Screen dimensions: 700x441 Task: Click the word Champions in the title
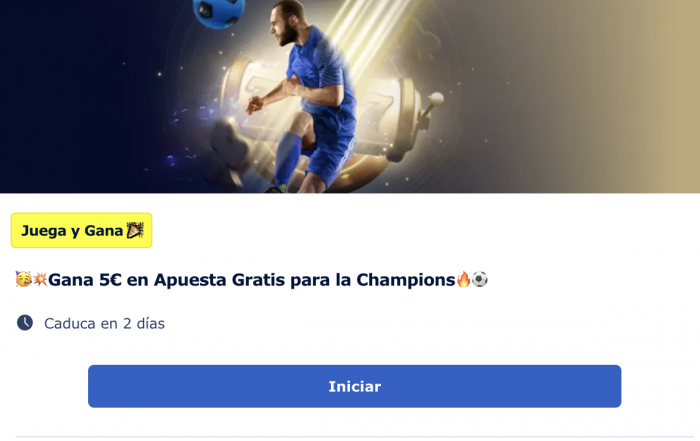[x=406, y=280]
